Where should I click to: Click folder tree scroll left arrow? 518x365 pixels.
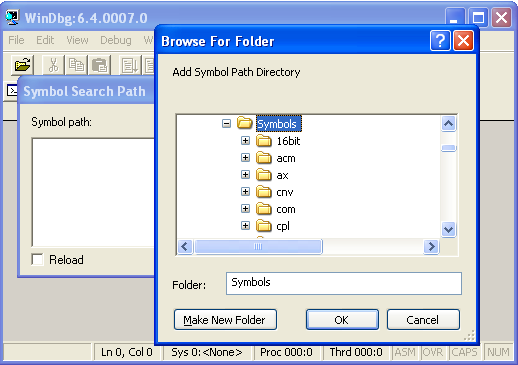pos(185,247)
